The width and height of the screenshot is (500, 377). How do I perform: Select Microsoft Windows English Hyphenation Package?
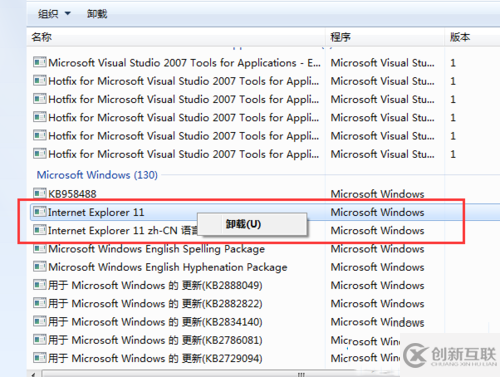(x=168, y=267)
